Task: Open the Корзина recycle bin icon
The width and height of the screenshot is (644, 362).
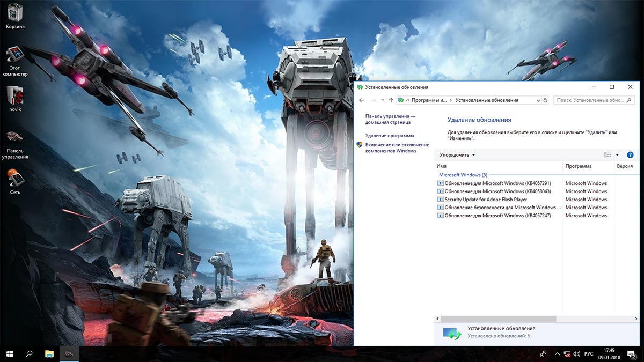Action: coord(15,16)
